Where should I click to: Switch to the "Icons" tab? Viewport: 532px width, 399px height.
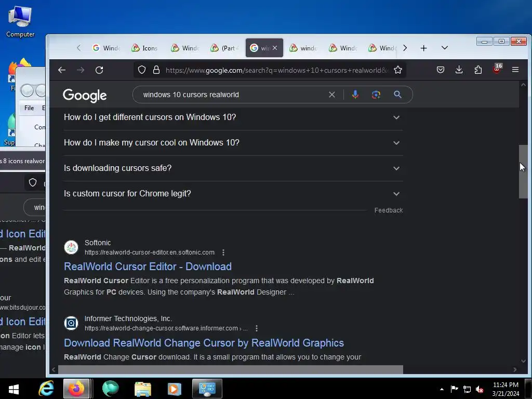tap(145, 48)
